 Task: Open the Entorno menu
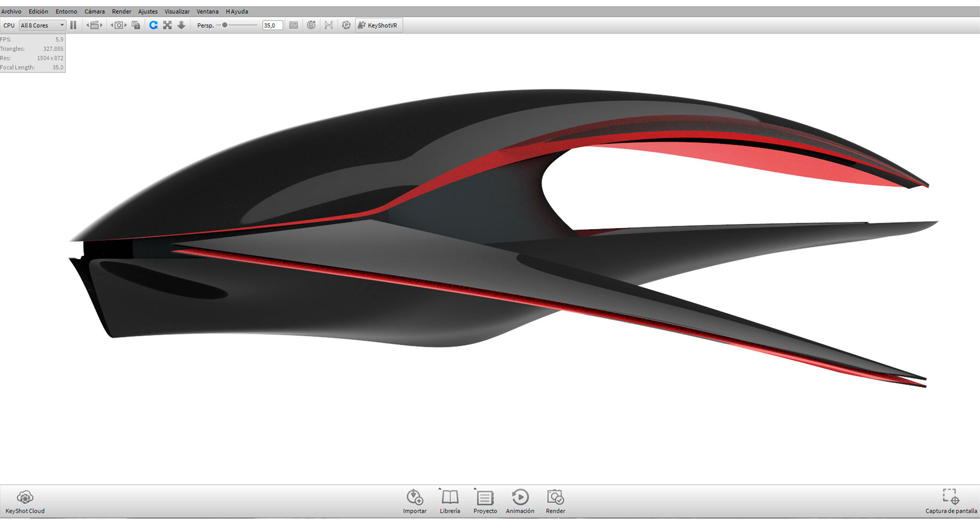pos(66,11)
